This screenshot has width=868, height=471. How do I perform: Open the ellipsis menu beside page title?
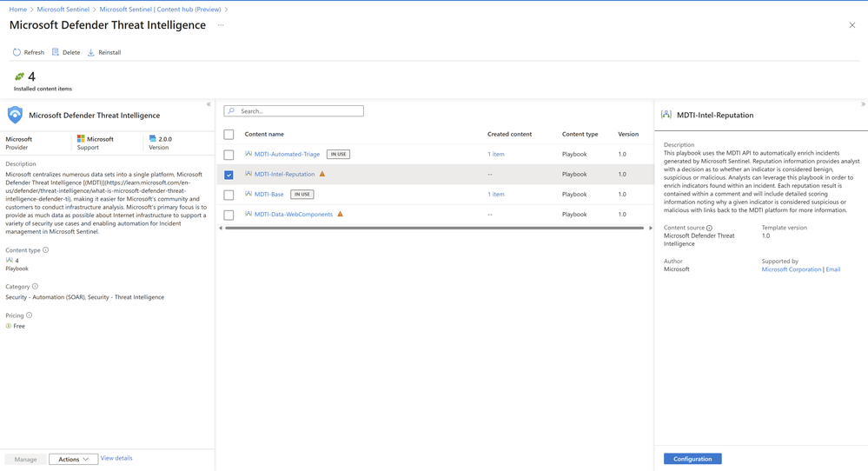(x=221, y=25)
